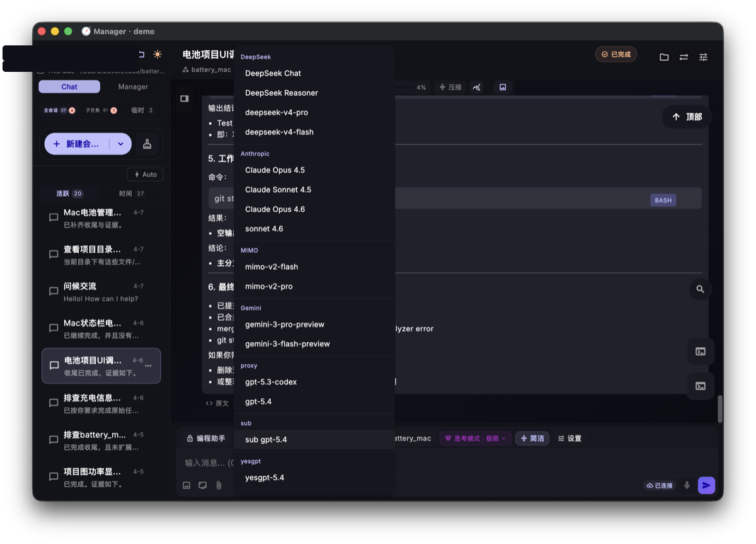
Task: Click the BASH label on code block
Action: (x=663, y=200)
